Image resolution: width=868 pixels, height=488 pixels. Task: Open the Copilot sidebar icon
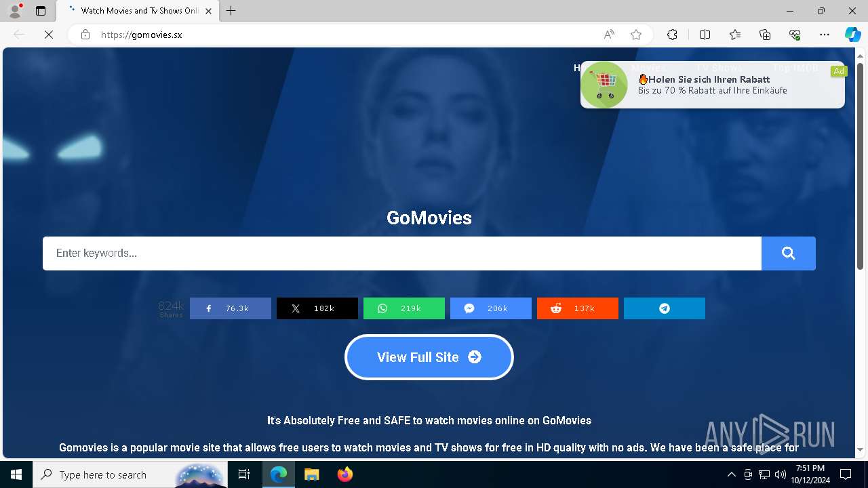pyautogui.click(x=852, y=35)
